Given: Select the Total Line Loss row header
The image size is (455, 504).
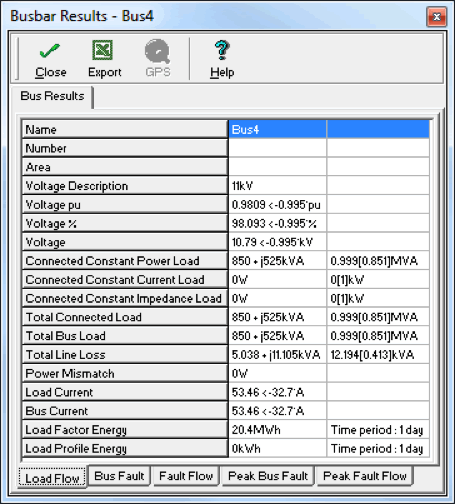Looking at the screenshot, I should pos(125,354).
